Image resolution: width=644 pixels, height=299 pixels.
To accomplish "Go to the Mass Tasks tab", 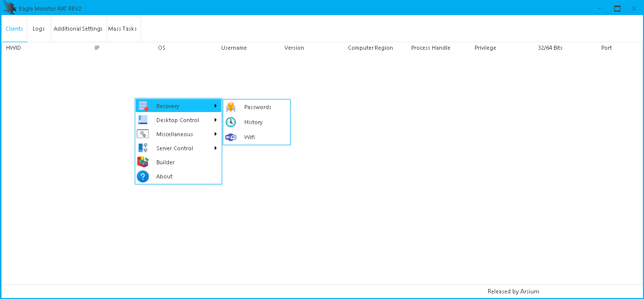I will click(123, 29).
